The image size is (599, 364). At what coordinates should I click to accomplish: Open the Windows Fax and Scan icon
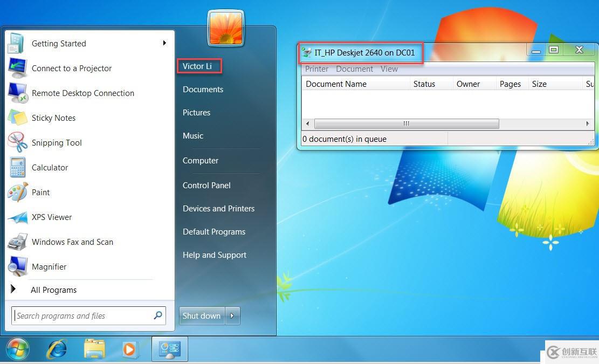coord(18,242)
